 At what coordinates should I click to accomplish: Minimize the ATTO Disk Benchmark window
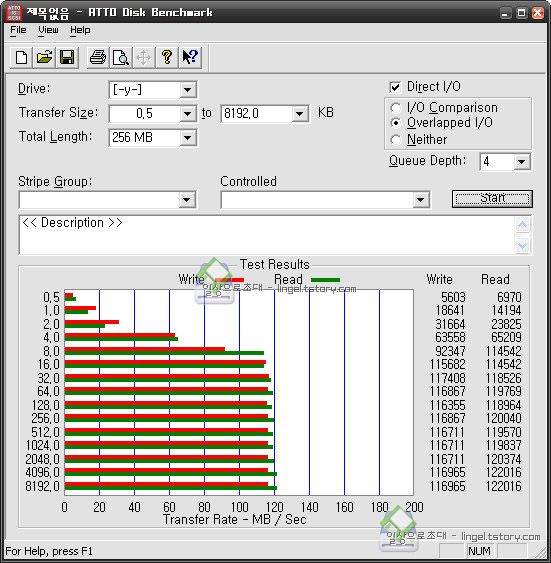pyautogui.click(x=505, y=13)
